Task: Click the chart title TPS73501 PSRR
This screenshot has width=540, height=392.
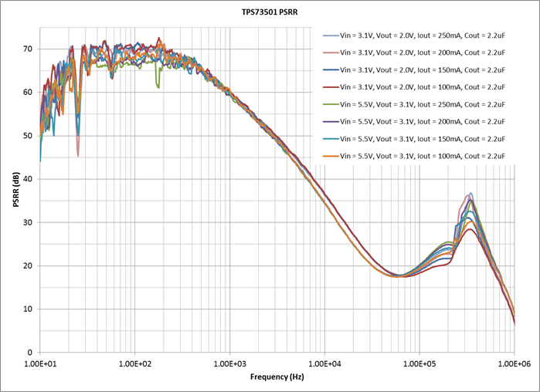Action: [270, 12]
